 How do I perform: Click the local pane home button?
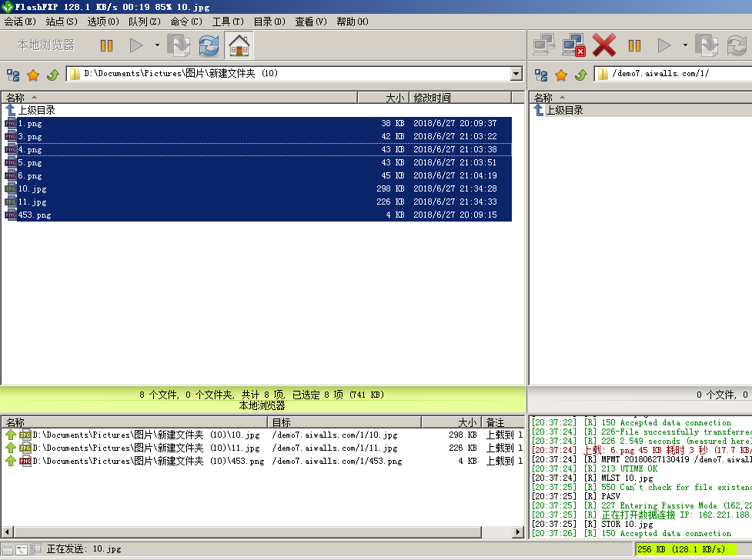[239, 46]
